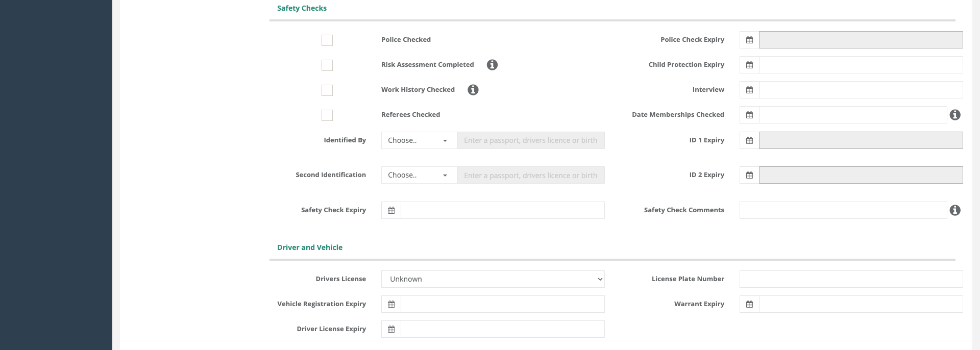Viewport: 980px width, 350px height.
Task: Click the Risk Assessment Completed label
Action: (427, 64)
